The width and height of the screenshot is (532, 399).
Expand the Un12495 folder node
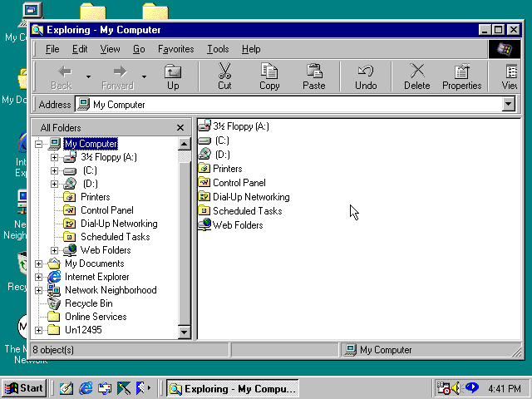(39, 330)
